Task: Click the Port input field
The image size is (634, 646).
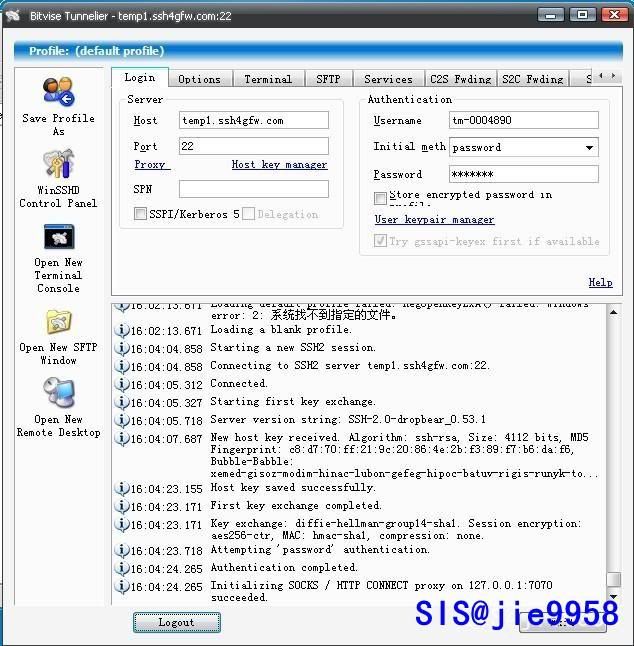Action: tap(254, 146)
